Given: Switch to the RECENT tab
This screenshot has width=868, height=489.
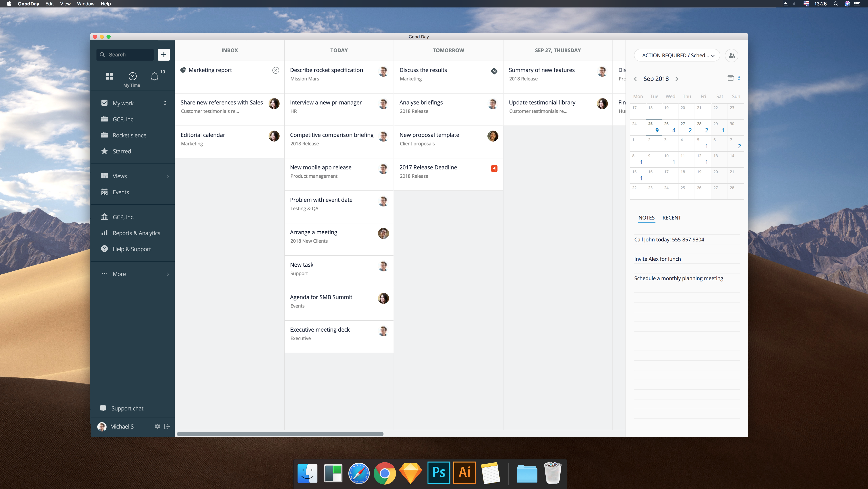Looking at the screenshot, I should coord(672,218).
